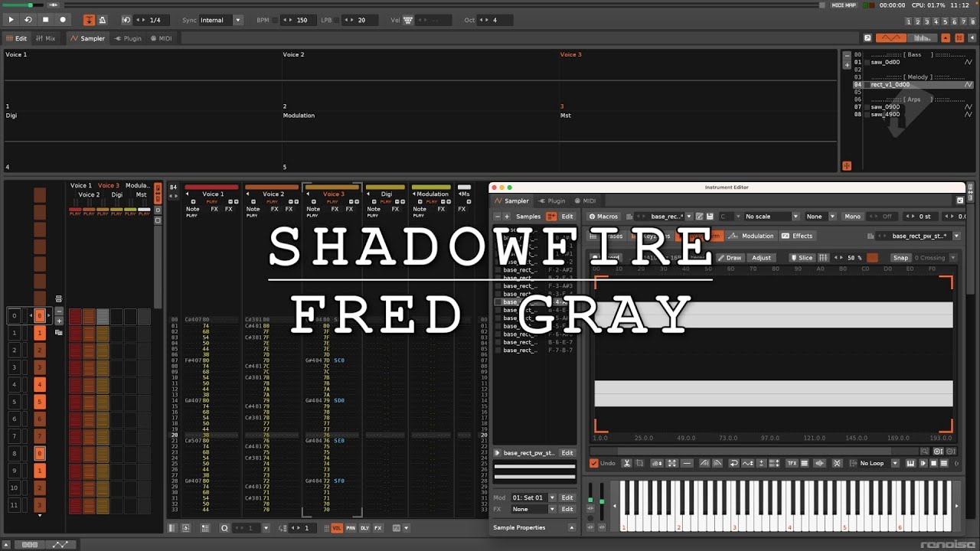
Task: Open the Modulation section
Action: [752, 236]
